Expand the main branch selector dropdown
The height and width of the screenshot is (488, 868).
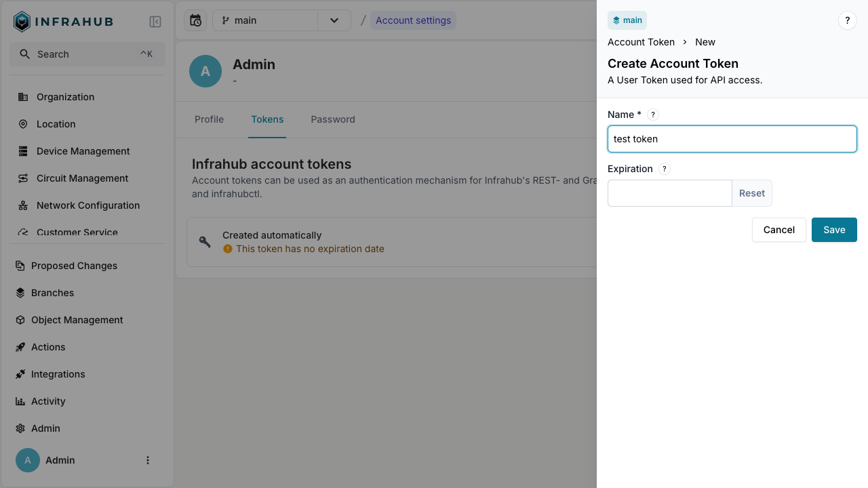pyautogui.click(x=334, y=20)
